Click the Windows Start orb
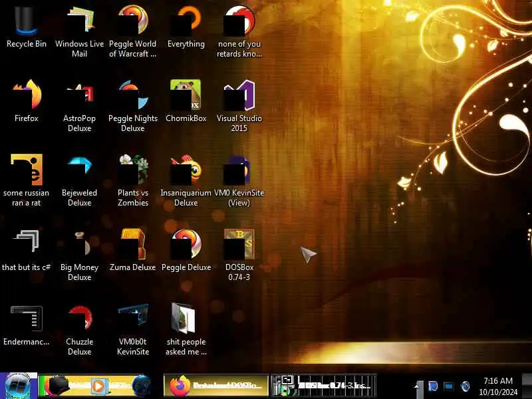The height and width of the screenshot is (399, 532). [19, 386]
